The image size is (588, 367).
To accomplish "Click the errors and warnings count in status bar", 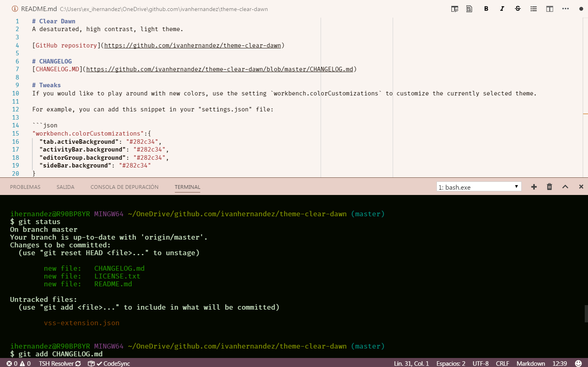I will [18, 363].
